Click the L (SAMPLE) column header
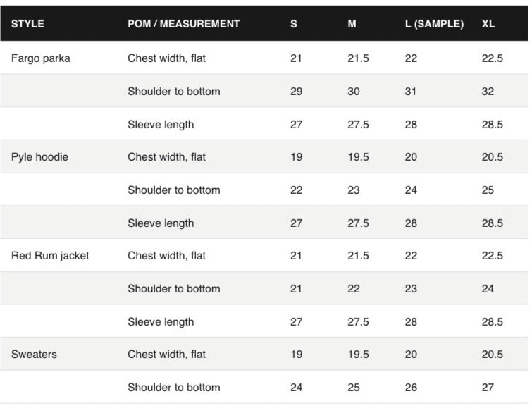 tap(434, 24)
